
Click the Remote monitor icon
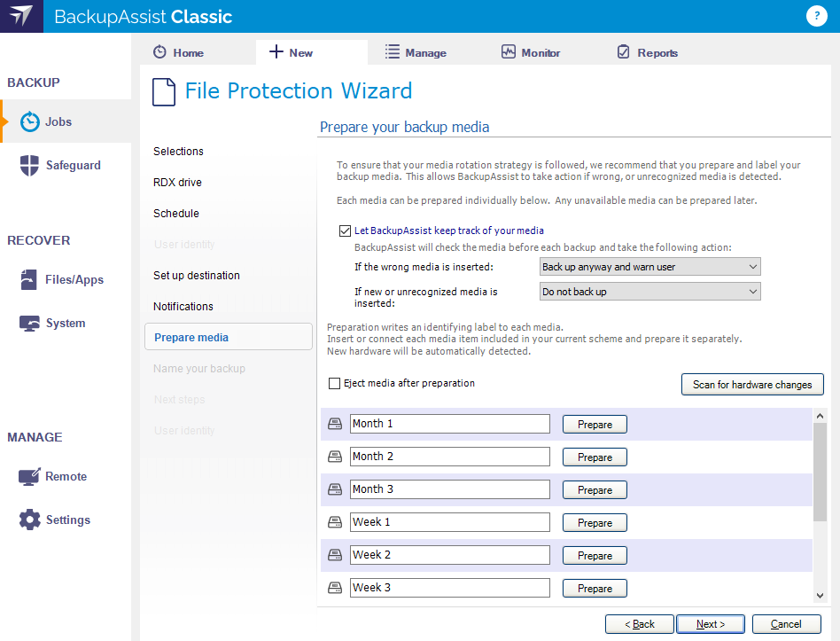[29, 476]
